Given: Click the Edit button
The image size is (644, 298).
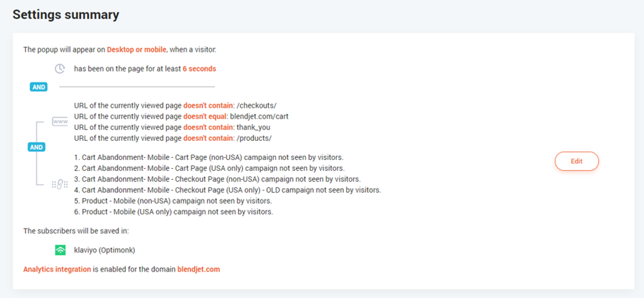Looking at the screenshot, I should point(576,161).
